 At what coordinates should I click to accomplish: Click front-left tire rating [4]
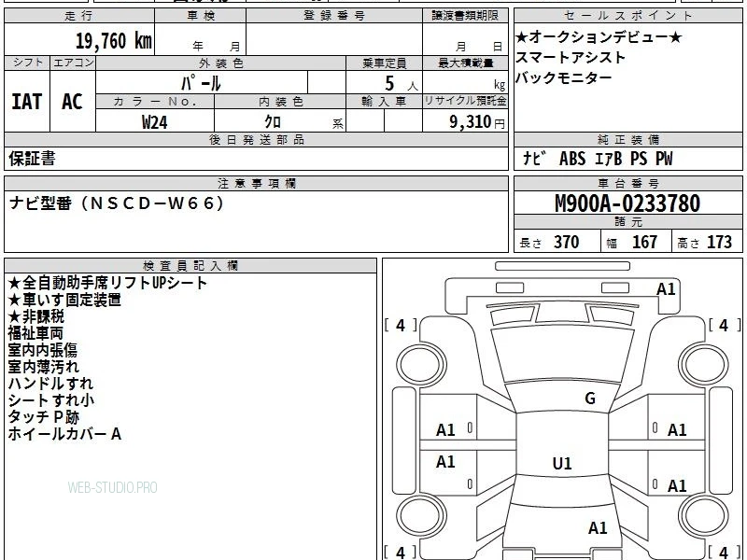401,325
